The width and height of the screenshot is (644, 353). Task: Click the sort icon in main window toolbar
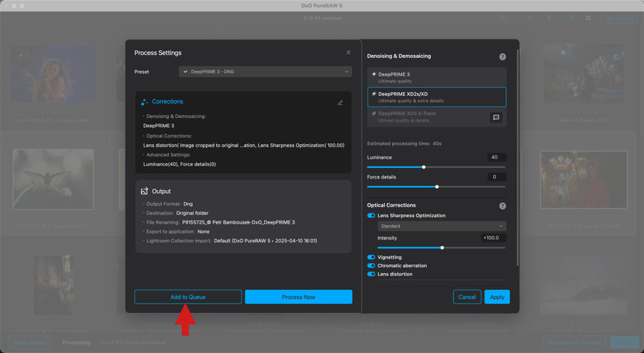(531, 18)
